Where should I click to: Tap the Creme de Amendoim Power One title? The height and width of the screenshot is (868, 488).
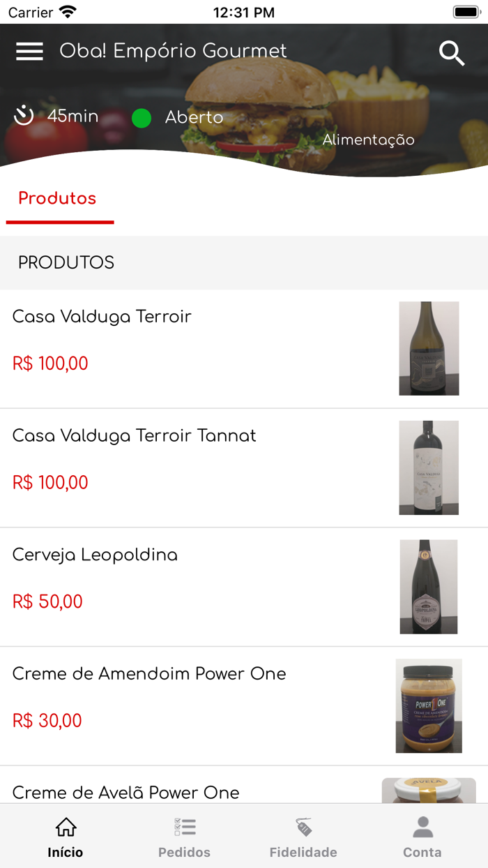[148, 674]
